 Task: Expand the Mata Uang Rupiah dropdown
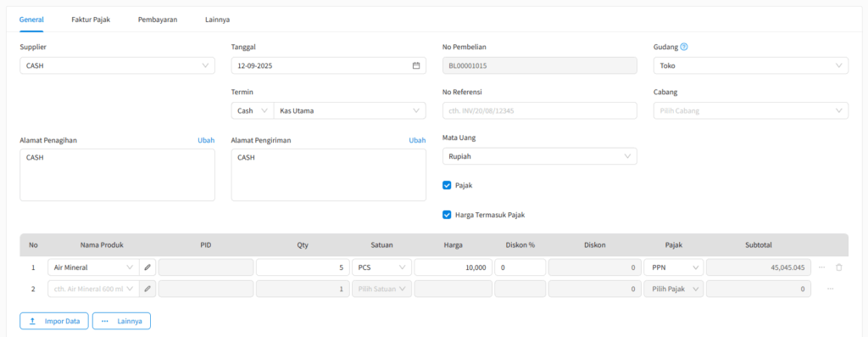[540, 156]
